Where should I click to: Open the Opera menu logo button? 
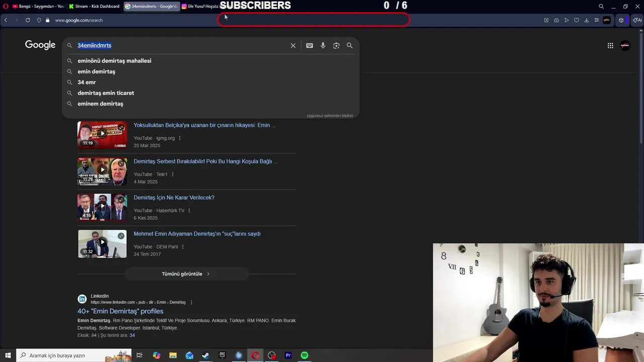5,7
